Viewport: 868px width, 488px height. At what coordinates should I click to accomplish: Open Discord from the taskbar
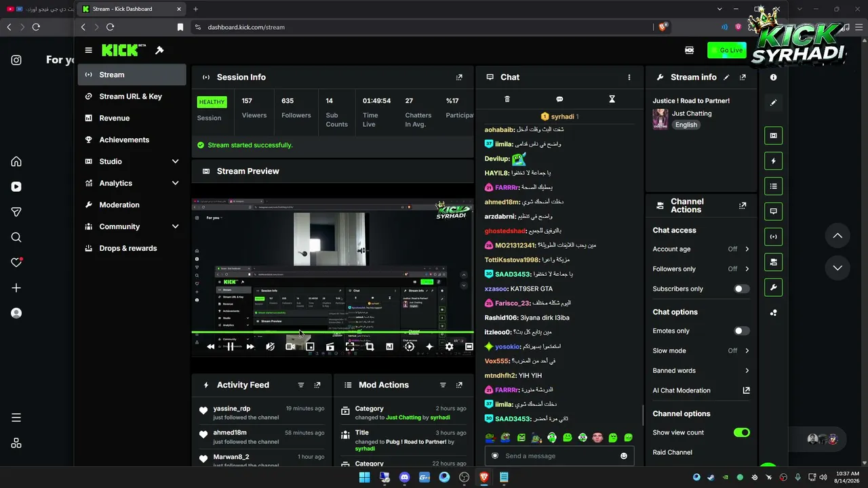[x=405, y=477]
